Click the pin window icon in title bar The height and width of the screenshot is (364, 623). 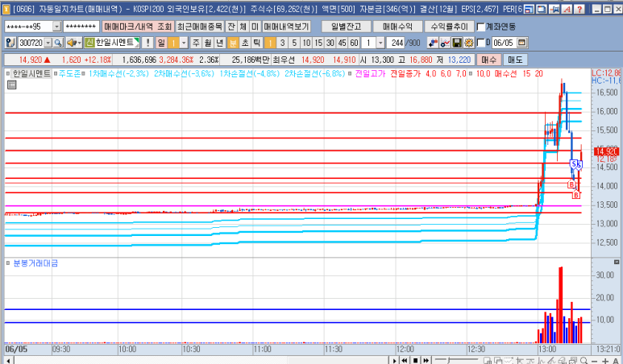[554, 9]
